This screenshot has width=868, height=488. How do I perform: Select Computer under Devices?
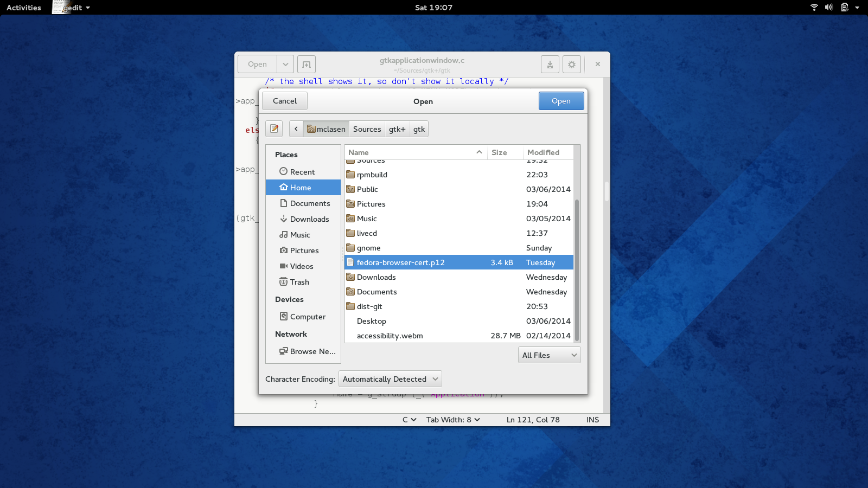[308, 316]
